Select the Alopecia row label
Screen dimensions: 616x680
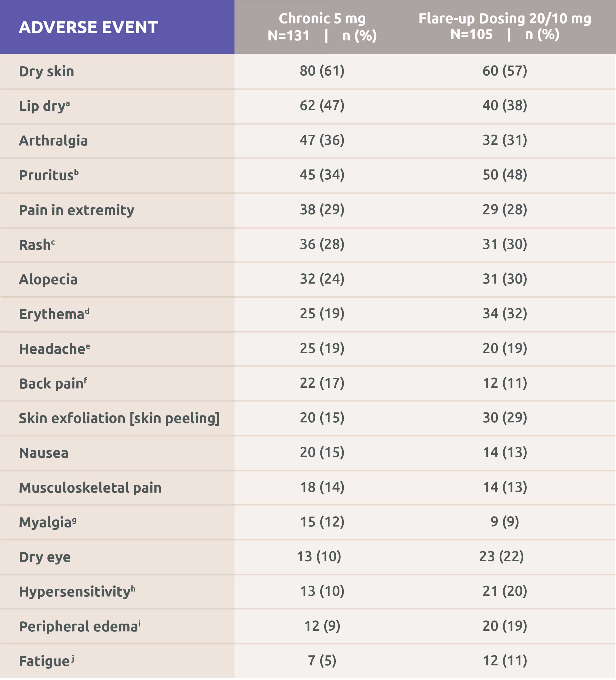(48, 280)
